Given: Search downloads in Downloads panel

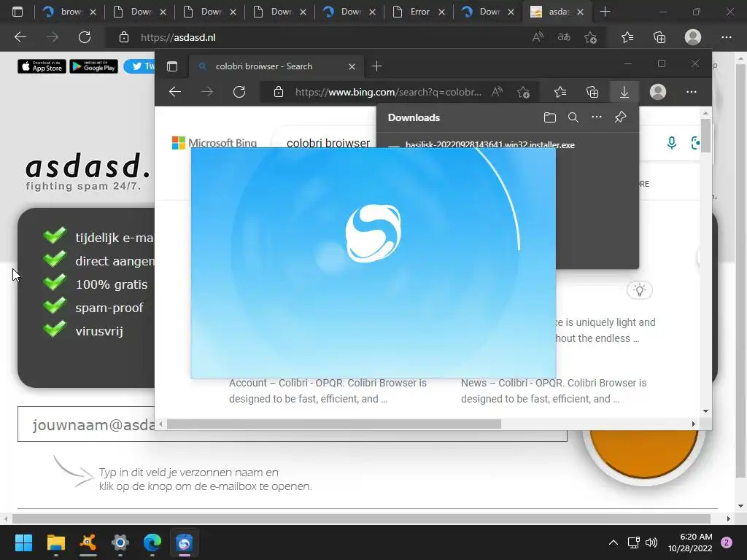Looking at the screenshot, I should [x=573, y=117].
